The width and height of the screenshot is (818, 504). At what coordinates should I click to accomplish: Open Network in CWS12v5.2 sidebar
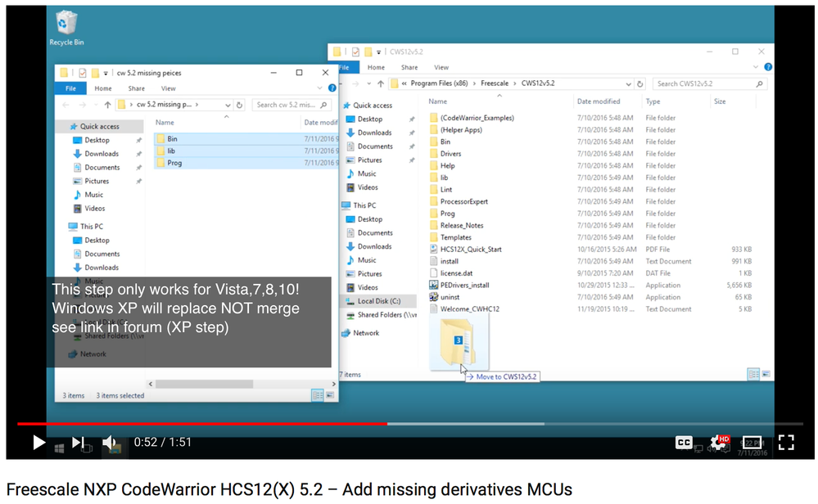(x=366, y=333)
